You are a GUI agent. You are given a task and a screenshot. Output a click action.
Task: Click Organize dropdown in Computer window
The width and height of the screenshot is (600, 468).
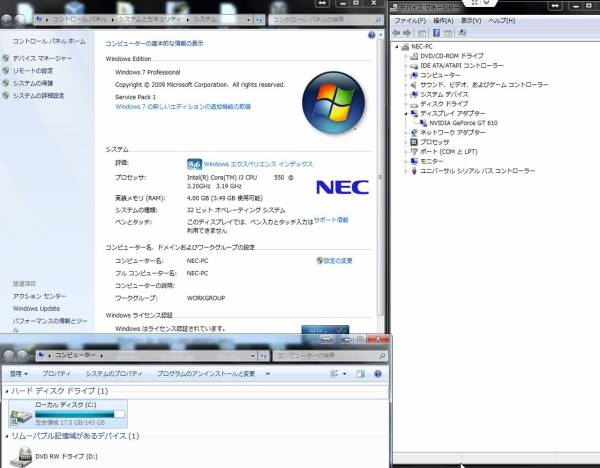(x=18, y=374)
